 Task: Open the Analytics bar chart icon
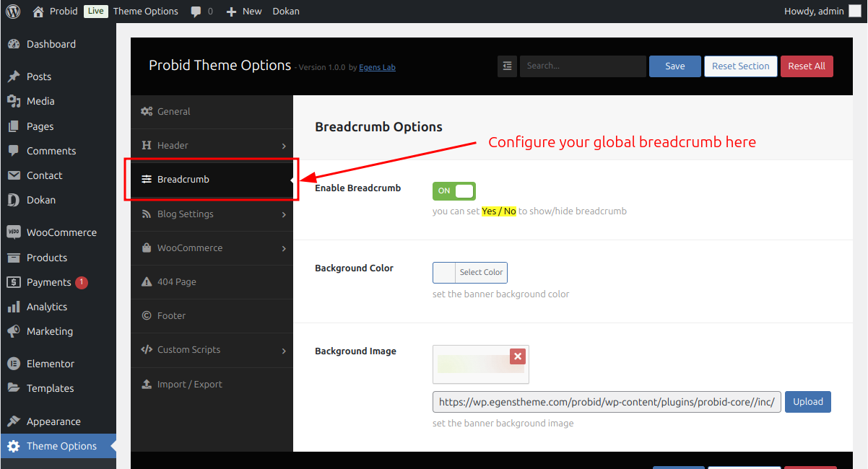(14, 307)
